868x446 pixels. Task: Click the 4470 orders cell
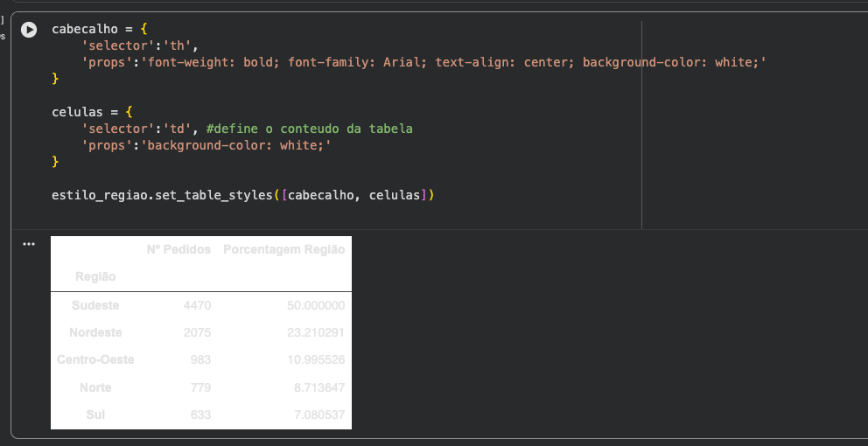pyautogui.click(x=197, y=305)
